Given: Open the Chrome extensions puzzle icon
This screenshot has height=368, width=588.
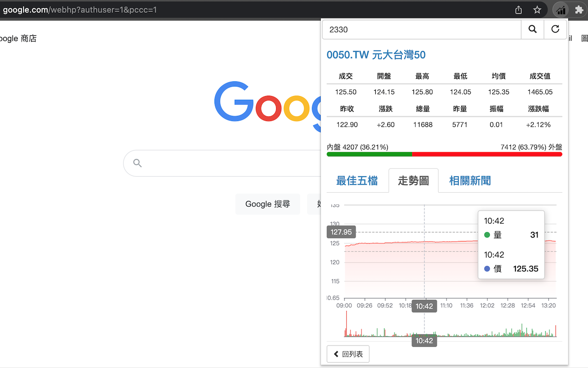Looking at the screenshot, I should click(x=578, y=10).
